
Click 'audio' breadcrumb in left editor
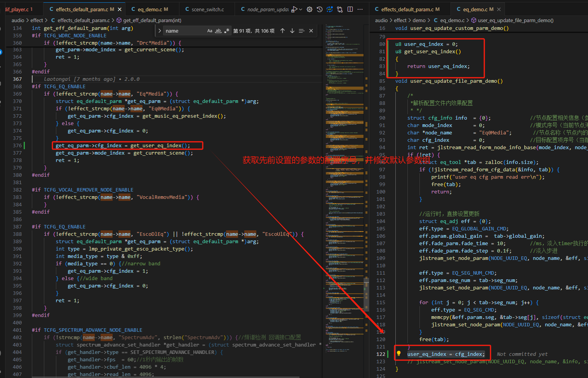(18, 20)
